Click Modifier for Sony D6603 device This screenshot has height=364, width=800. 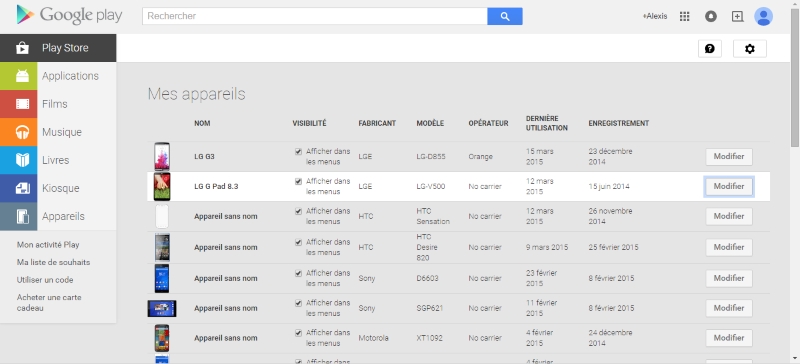click(x=729, y=278)
